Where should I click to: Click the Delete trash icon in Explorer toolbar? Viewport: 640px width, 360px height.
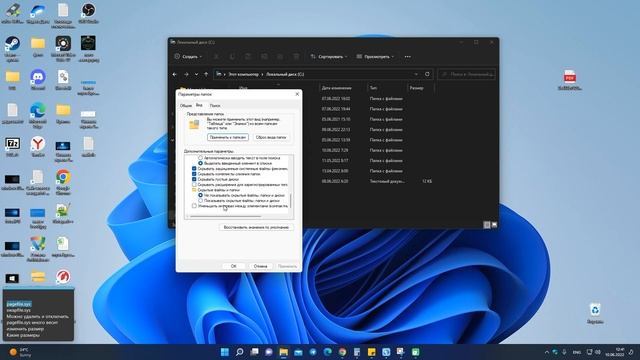(x=296, y=57)
